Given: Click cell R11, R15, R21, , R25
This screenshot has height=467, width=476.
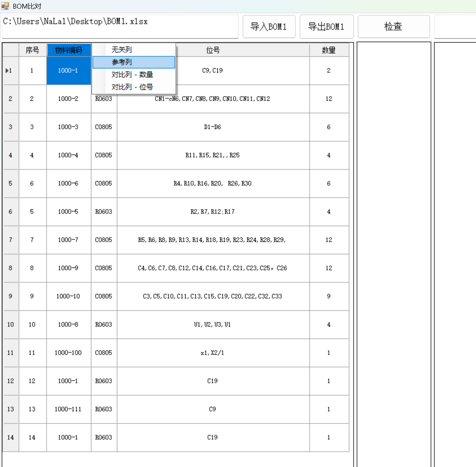Looking at the screenshot, I should point(213,155).
